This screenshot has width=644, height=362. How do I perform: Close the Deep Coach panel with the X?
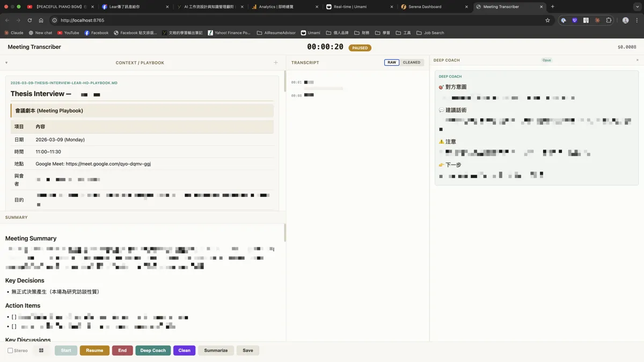(637, 60)
